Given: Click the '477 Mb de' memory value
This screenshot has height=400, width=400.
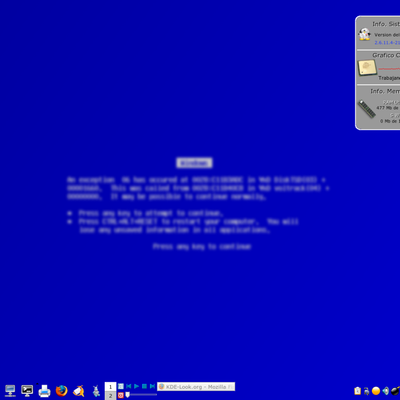Looking at the screenshot, I should (388, 108).
